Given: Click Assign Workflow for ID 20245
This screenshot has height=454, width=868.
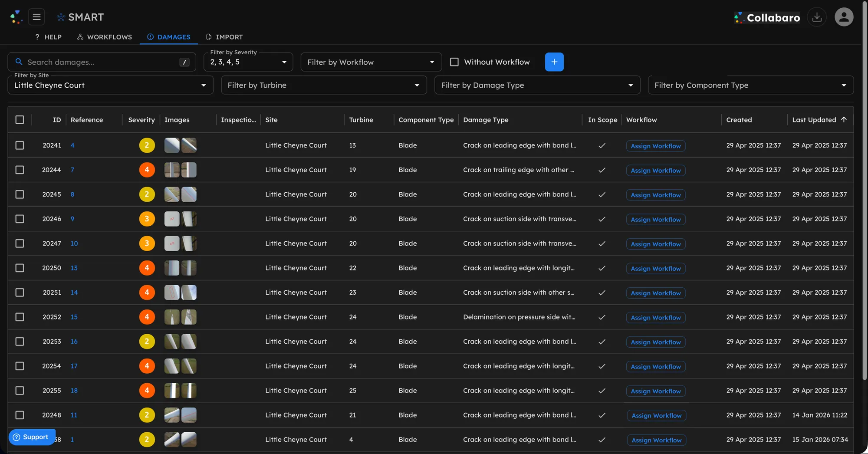Looking at the screenshot, I should pyautogui.click(x=656, y=195).
